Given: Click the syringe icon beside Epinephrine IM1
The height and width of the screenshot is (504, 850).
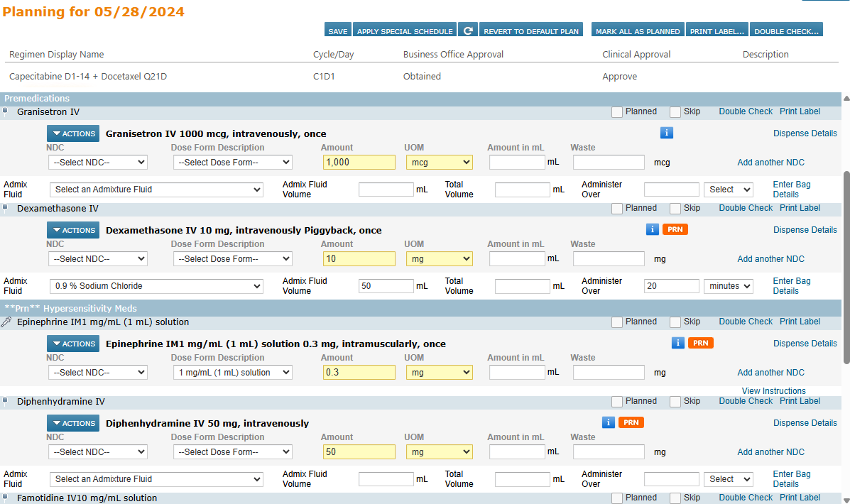Looking at the screenshot, I should pos(6,322).
